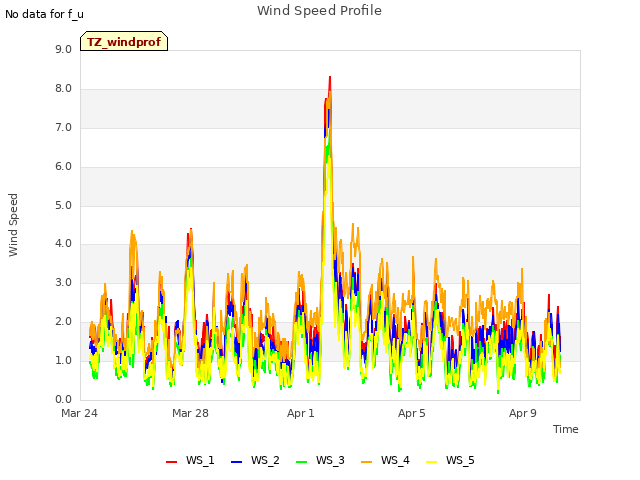Click the 9.0 y-axis tick label
The image size is (640, 480).
tap(63, 50)
